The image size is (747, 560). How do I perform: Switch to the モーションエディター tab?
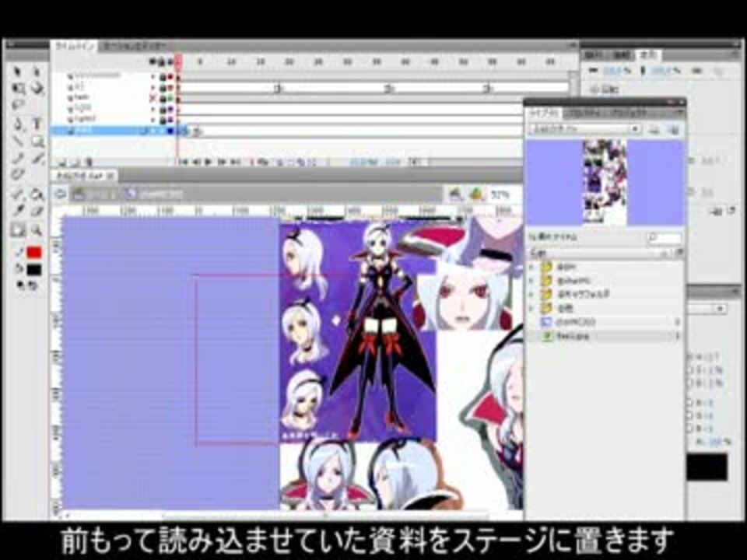point(135,46)
